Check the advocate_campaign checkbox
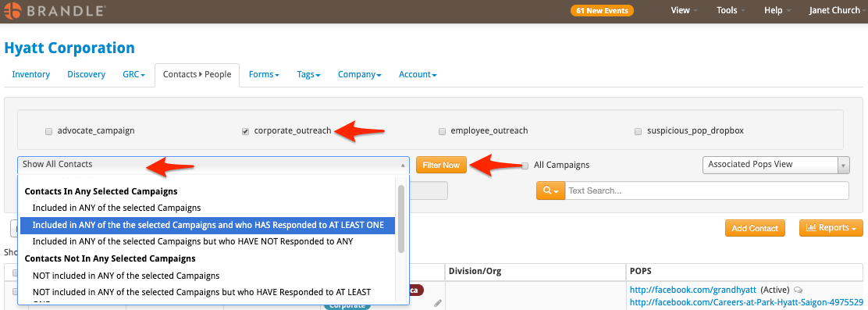The height and width of the screenshot is (310, 868). [x=48, y=132]
